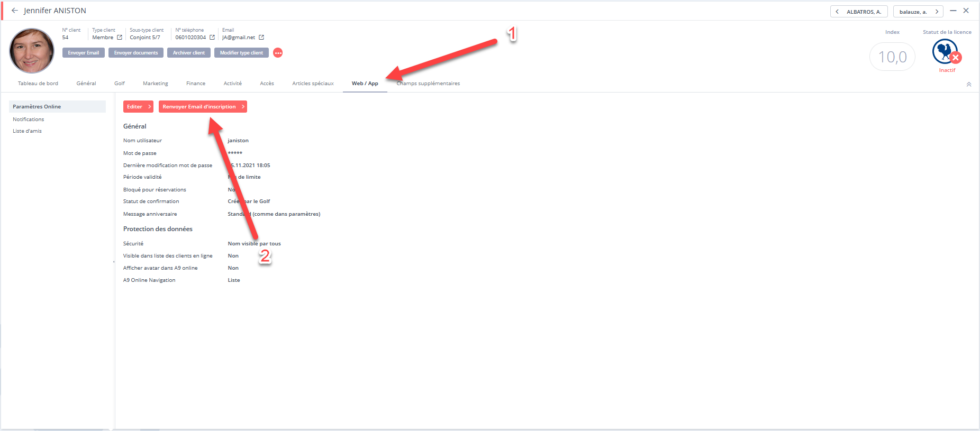Image resolution: width=980 pixels, height=431 pixels.
Task: Click the Membre client type value
Action: click(103, 38)
